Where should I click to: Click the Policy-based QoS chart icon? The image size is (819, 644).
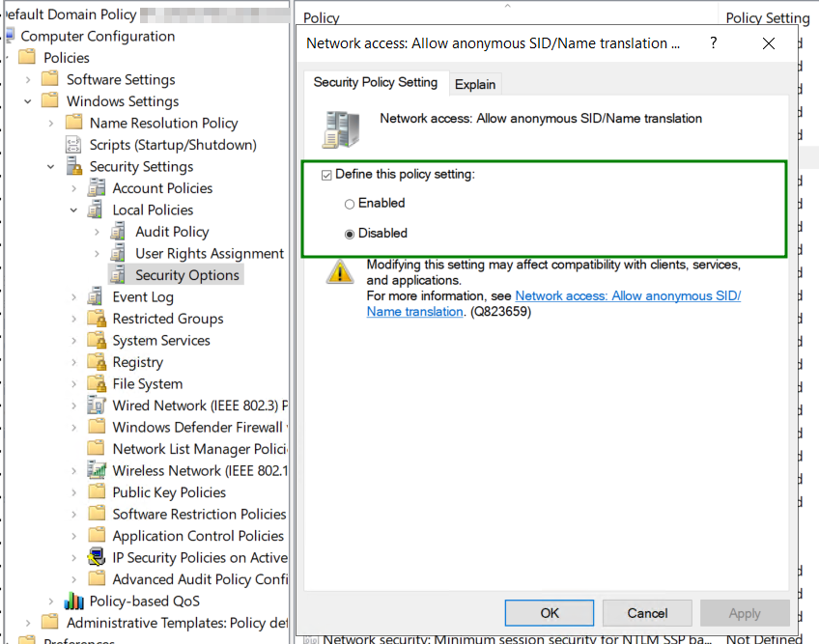(x=74, y=601)
